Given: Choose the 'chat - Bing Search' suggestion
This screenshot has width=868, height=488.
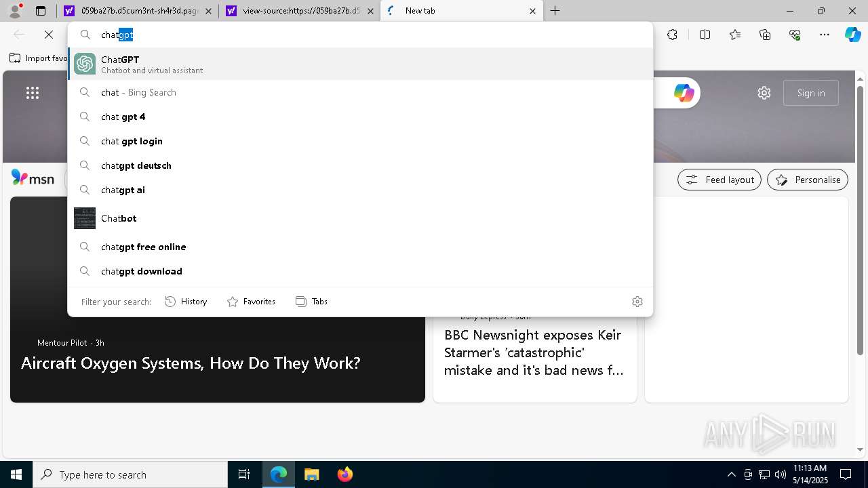Looking at the screenshot, I should point(360,92).
